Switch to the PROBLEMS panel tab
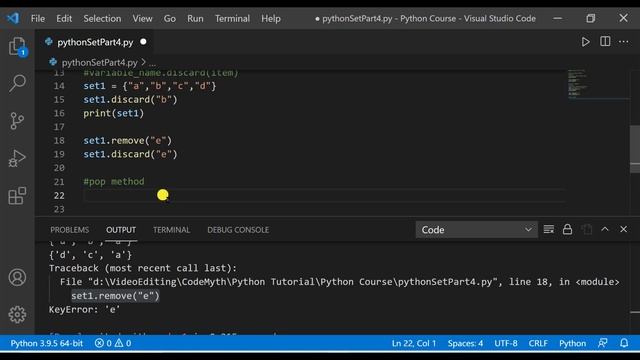640x360 pixels. pos(69,230)
